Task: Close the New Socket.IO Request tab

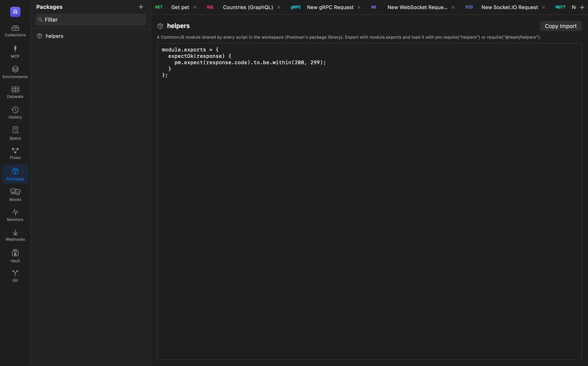Action: pyautogui.click(x=543, y=7)
